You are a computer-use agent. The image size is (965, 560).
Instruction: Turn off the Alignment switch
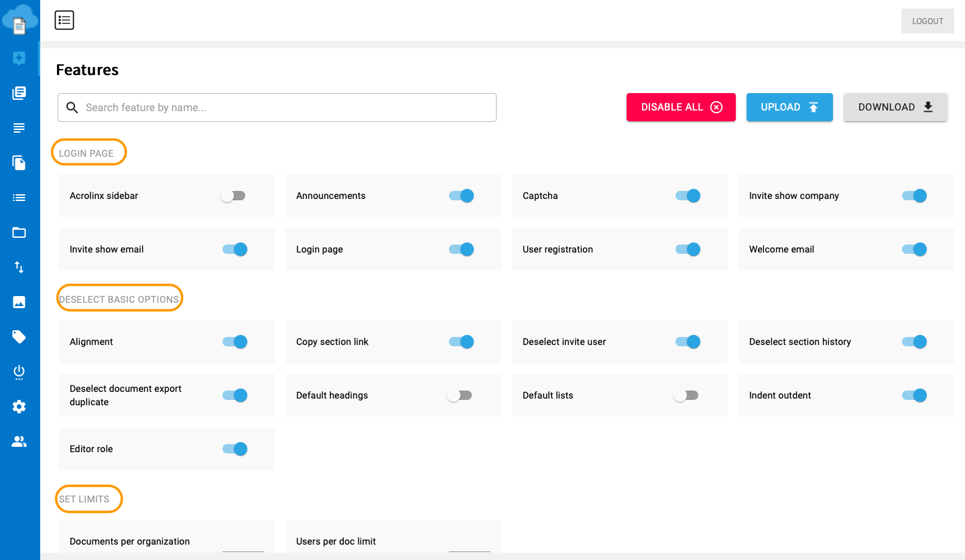coord(235,342)
